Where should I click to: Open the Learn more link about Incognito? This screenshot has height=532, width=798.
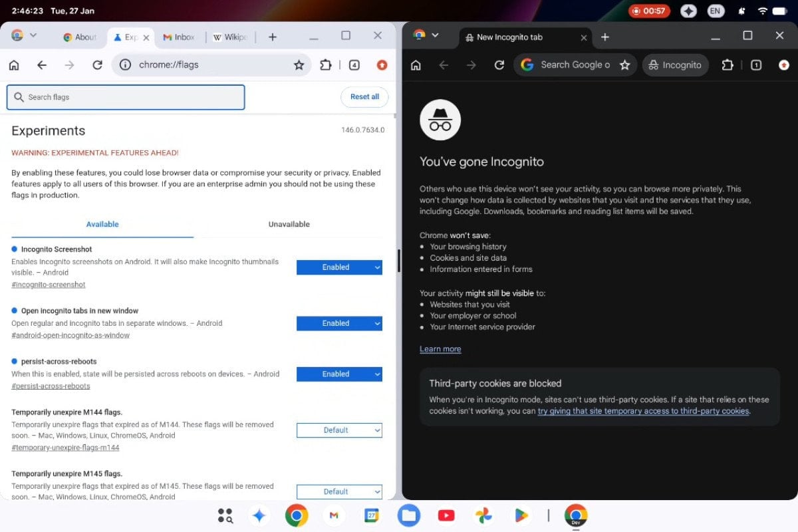point(440,348)
